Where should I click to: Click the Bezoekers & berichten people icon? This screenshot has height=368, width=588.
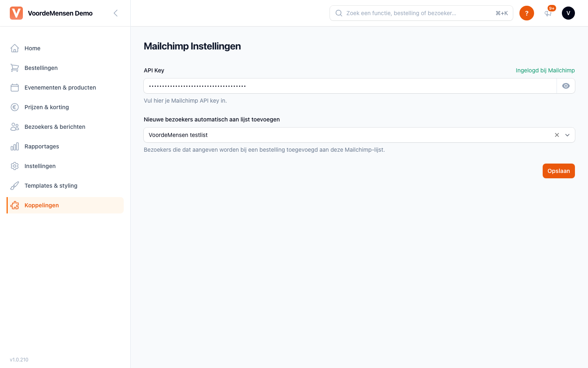[x=15, y=127]
